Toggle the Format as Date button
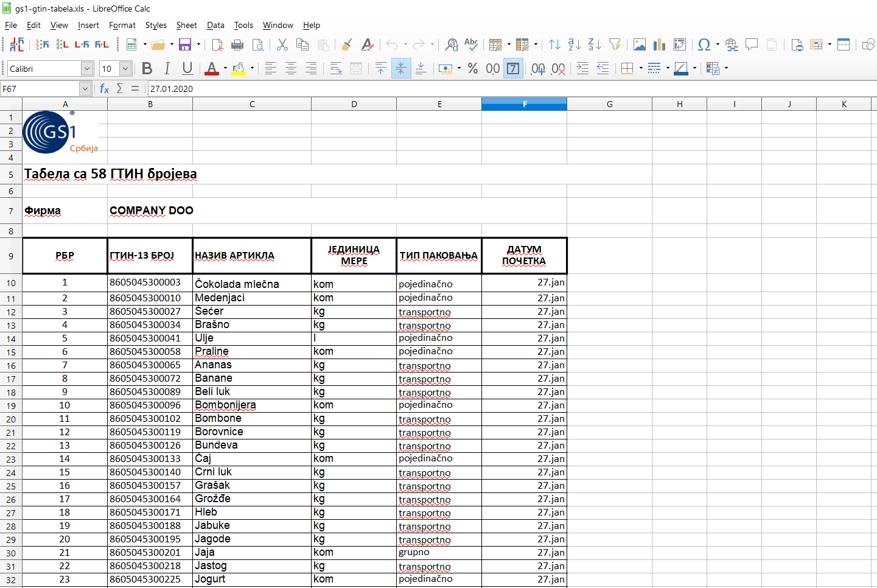 tap(513, 69)
